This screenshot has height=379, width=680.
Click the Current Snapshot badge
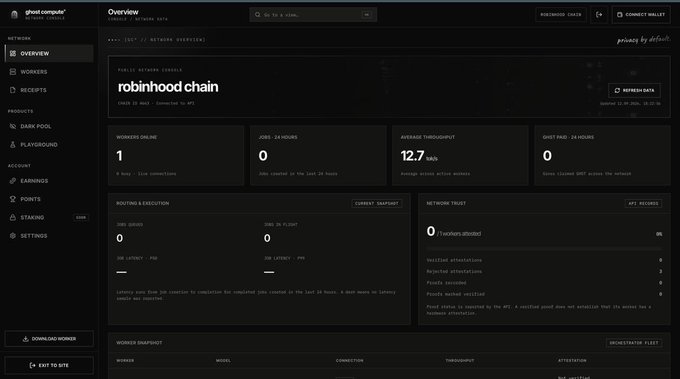pyautogui.click(x=376, y=203)
